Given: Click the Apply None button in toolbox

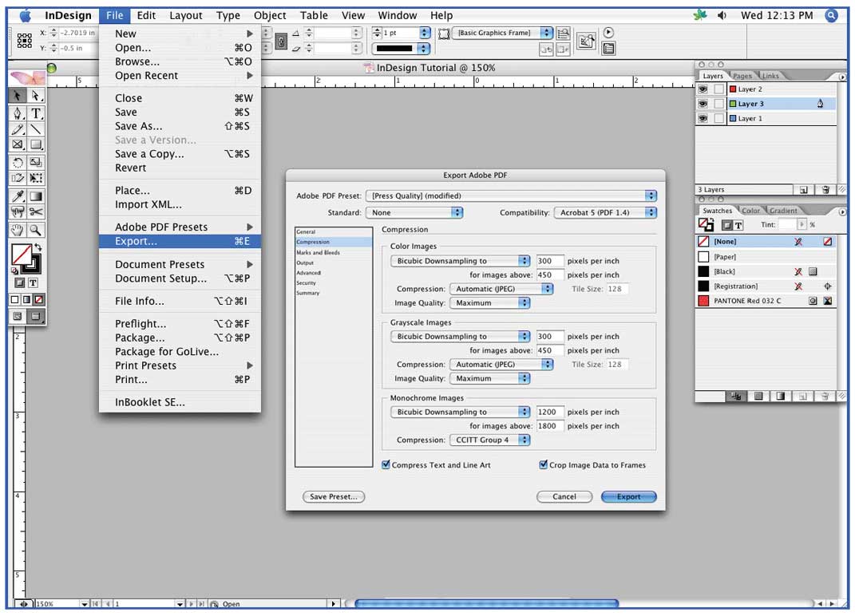Looking at the screenshot, I should point(38,300).
